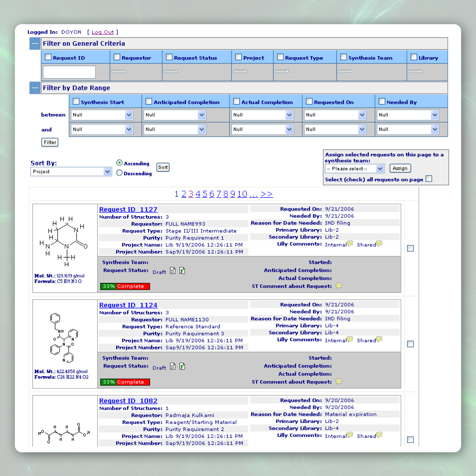The height and width of the screenshot is (476, 476).
Task: Click the green F icon for Request 1127
Action: 182,271
